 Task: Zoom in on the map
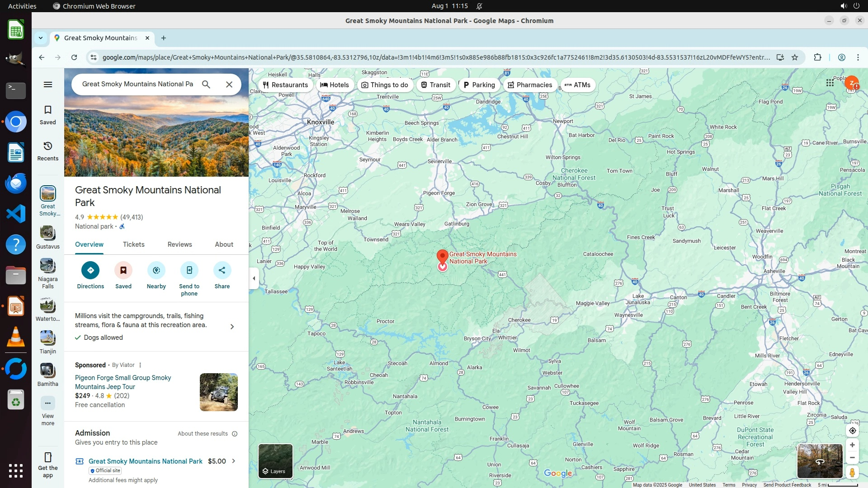pyautogui.click(x=852, y=445)
